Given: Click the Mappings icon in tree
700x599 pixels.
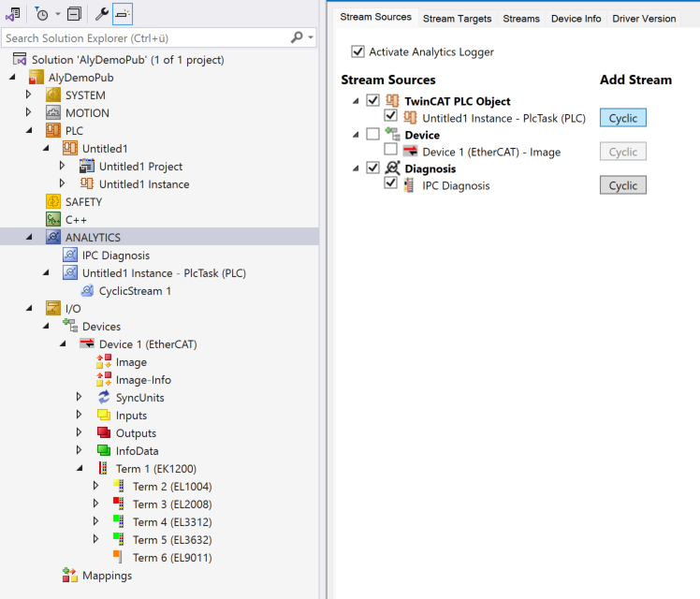Looking at the screenshot, I should point(70,576).
